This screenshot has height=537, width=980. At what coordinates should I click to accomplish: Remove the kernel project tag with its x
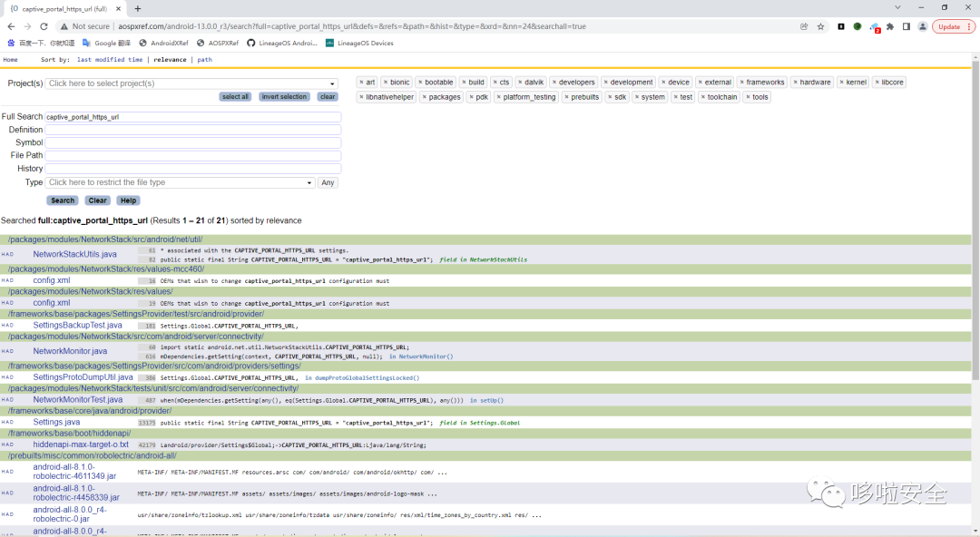[x=842, y=83]
